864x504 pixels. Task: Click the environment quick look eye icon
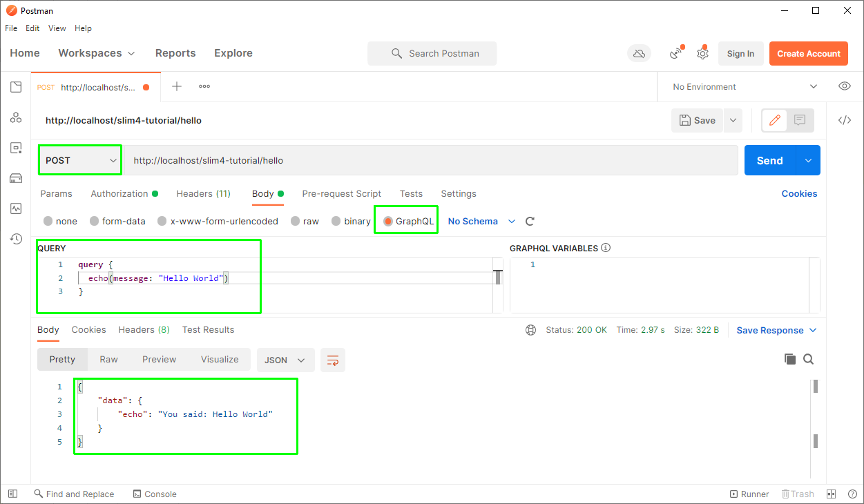click(844, 86)
